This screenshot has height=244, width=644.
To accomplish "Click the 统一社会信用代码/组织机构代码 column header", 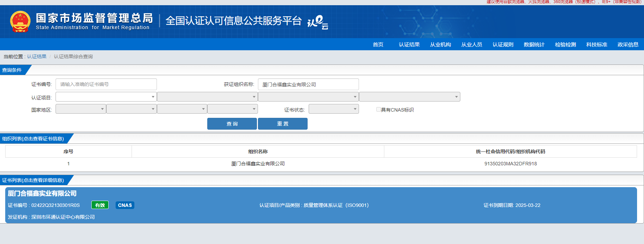I will [511, 151].
